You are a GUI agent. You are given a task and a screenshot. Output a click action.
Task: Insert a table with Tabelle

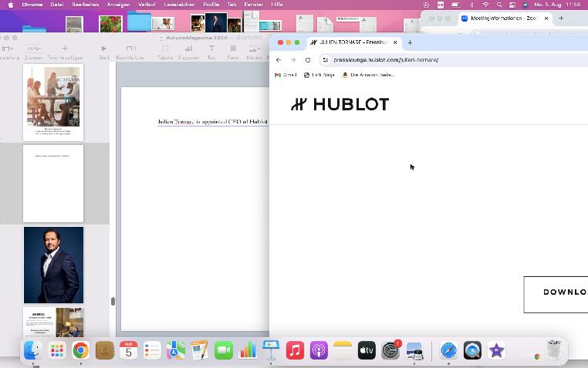point(165,52)
